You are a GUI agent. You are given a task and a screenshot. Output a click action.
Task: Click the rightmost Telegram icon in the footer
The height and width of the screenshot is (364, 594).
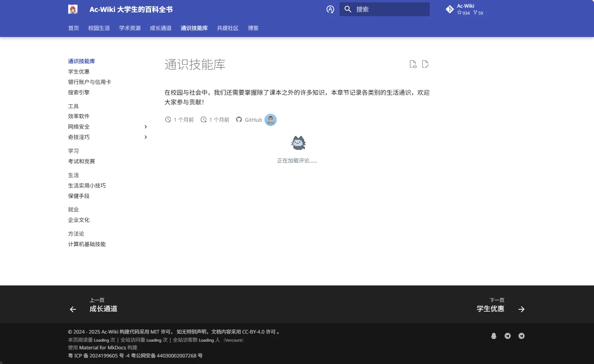tap(521, 336)
